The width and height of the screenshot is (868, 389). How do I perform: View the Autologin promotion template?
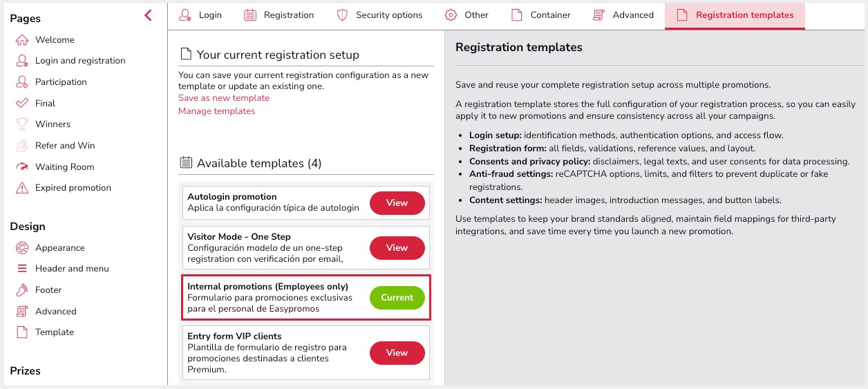[397, 203]
